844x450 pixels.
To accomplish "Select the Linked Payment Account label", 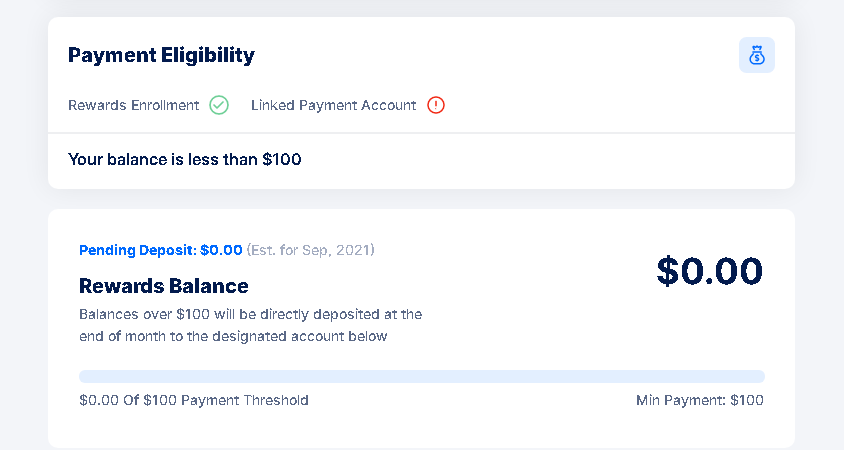I will point(334,105).
